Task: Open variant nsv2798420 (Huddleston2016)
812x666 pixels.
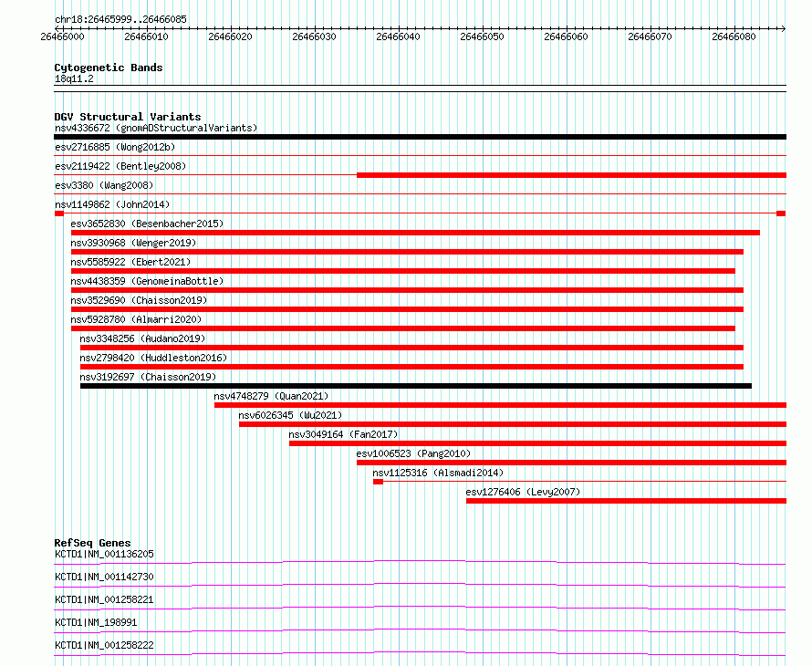Action: (x=153, y=358)
